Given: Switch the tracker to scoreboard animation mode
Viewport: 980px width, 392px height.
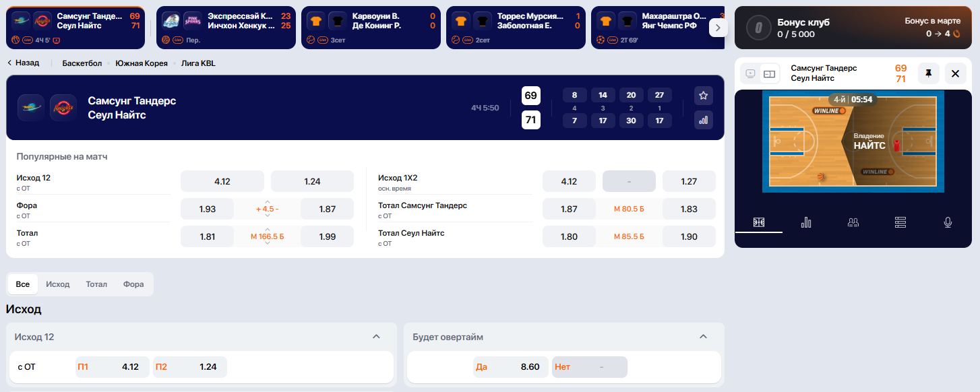Looking at the screenshot, I should [770, 73].
